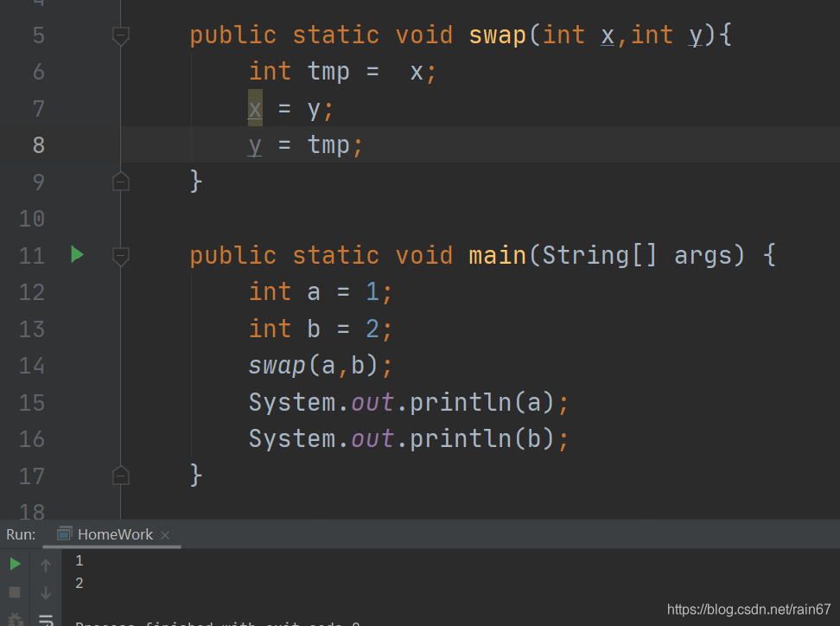Select line number 8 in the gutter
The image size is (840, 626).
39,145
